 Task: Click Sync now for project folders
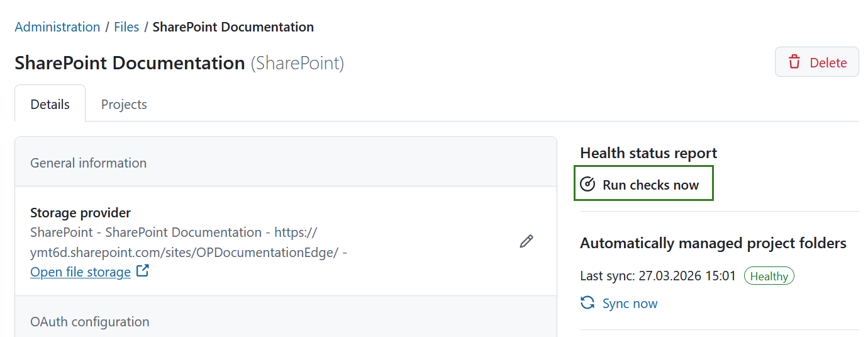(619, 303)
